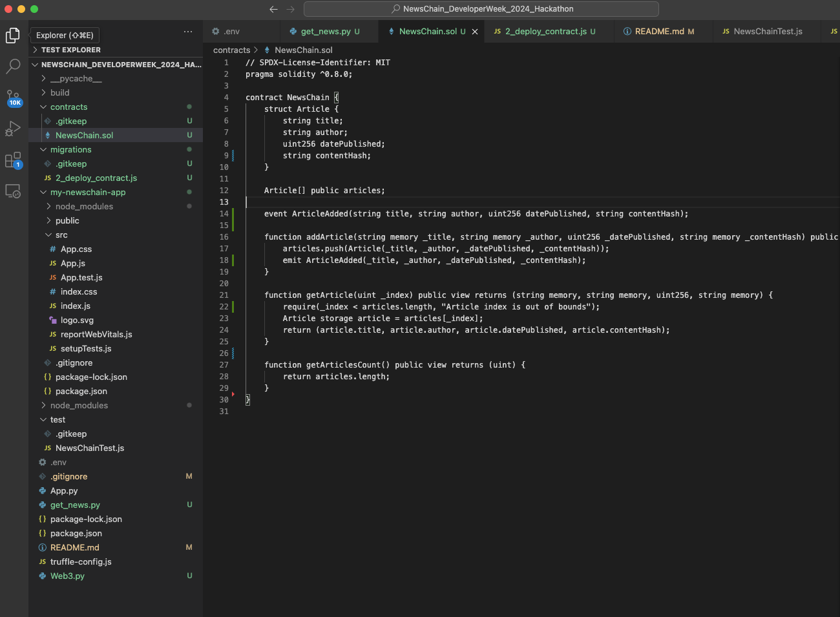Go back using the left arrow
Viewport: 840px width, 617px height.
click(x=273, y=9)
